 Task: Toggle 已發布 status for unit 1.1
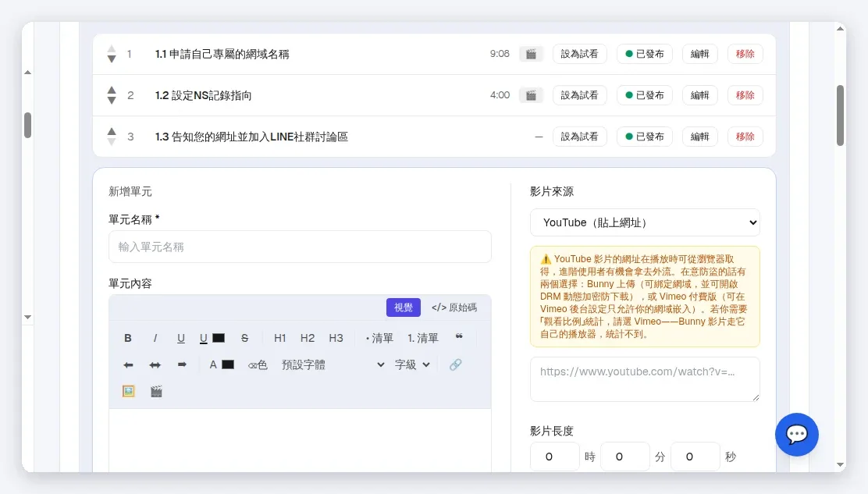tap(644, 54)
